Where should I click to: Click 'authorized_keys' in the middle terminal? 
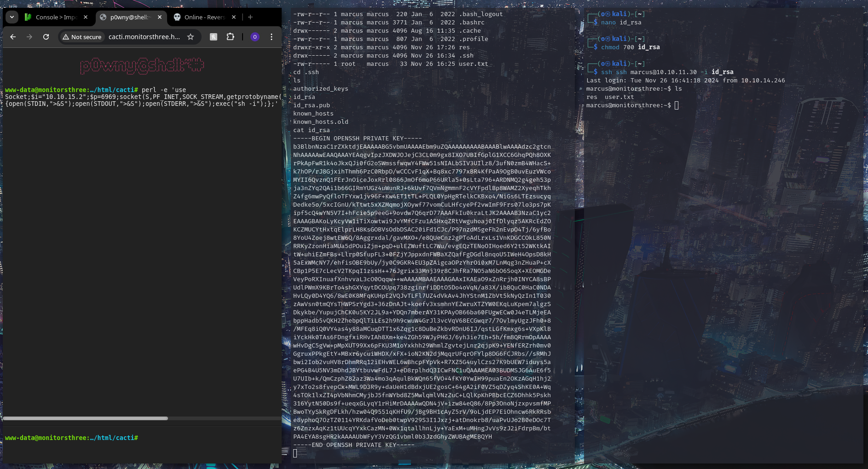pyautogui.click(x=321, y=89)
